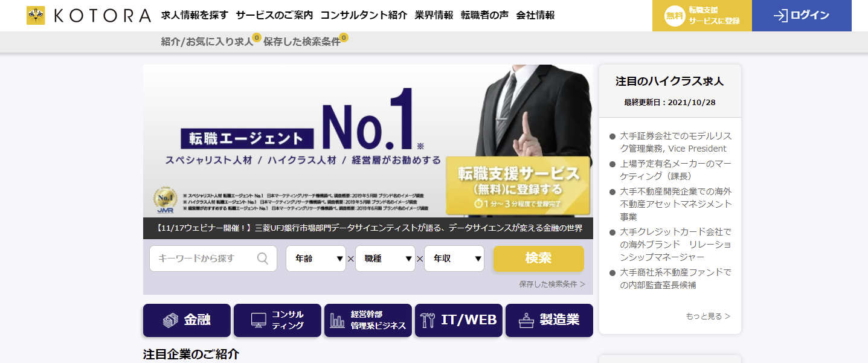
Task: Open the コンサルティング category with monitor icon
Action: 277,320
